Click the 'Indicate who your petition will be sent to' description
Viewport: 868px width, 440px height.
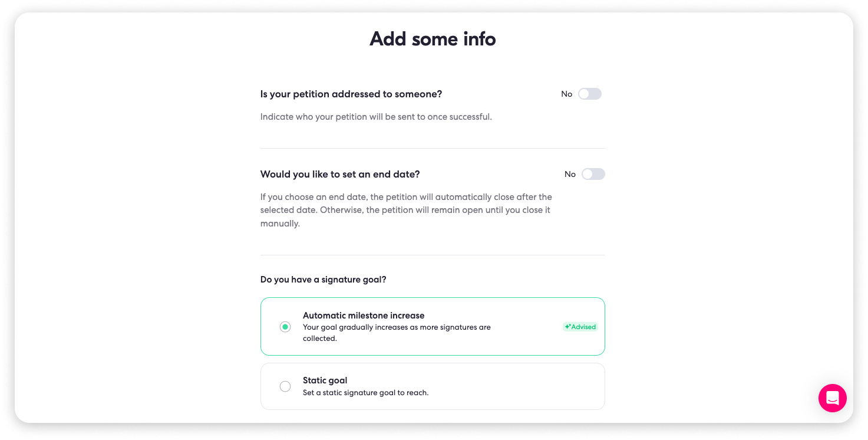(376, 117)
